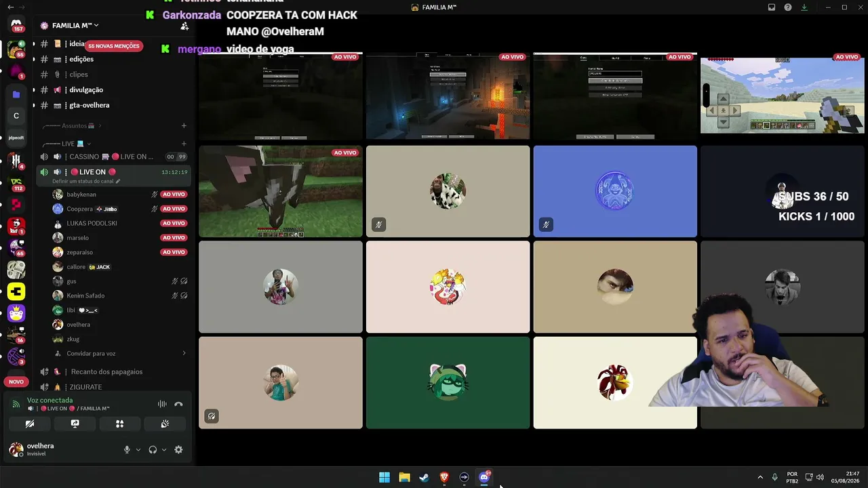
Task: Open Brave browser from the taskbar
Action: click(444, 477)
